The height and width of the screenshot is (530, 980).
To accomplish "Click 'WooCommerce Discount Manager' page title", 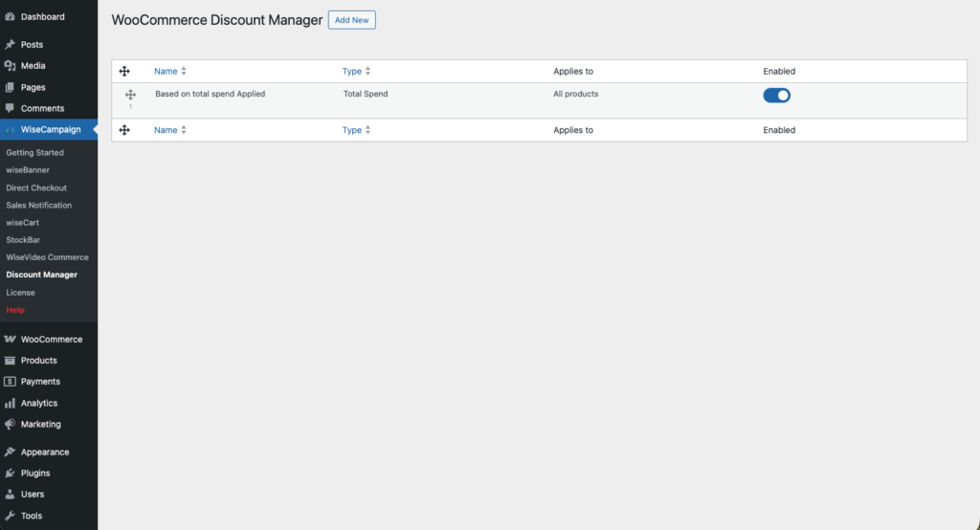I will click(217, 20).
